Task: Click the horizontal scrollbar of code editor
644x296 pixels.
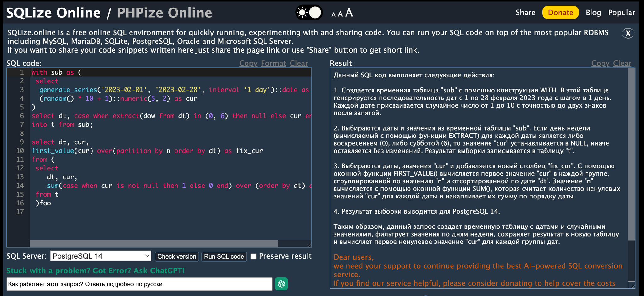Action: tap(154, 243)
